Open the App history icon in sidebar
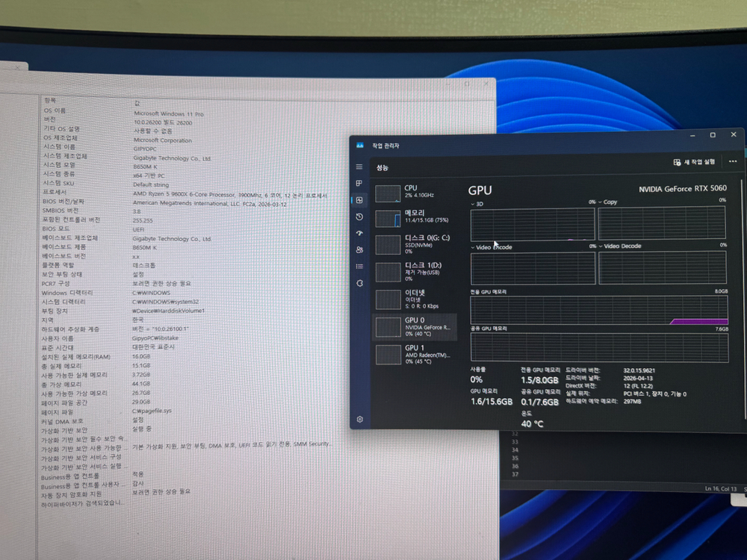 pos(359,217)
